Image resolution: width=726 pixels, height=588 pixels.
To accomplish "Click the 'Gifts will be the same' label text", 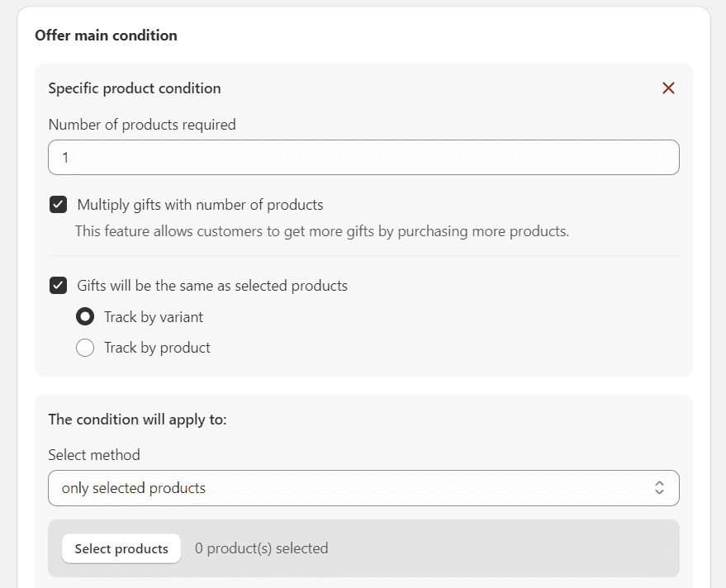I will pos(212,286).
